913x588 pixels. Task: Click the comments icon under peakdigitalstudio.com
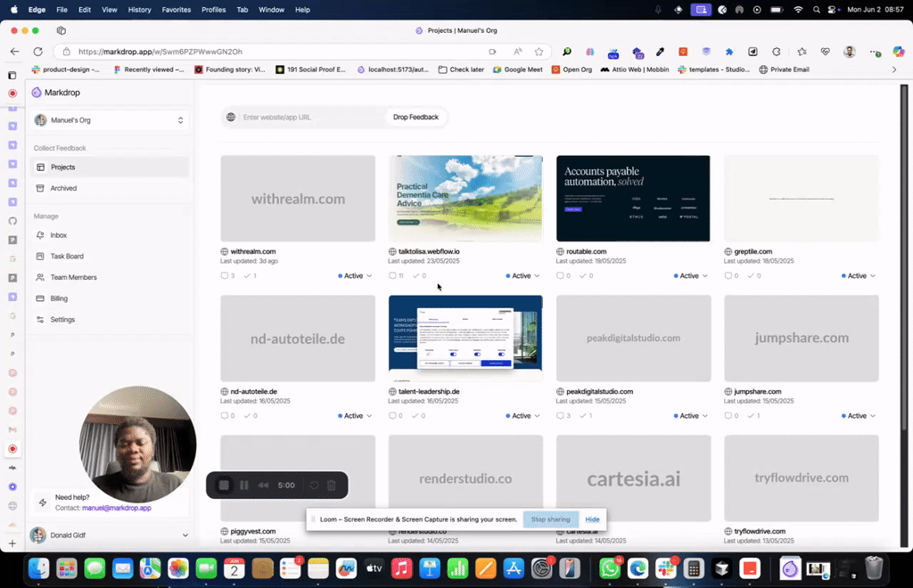(560, 416)
